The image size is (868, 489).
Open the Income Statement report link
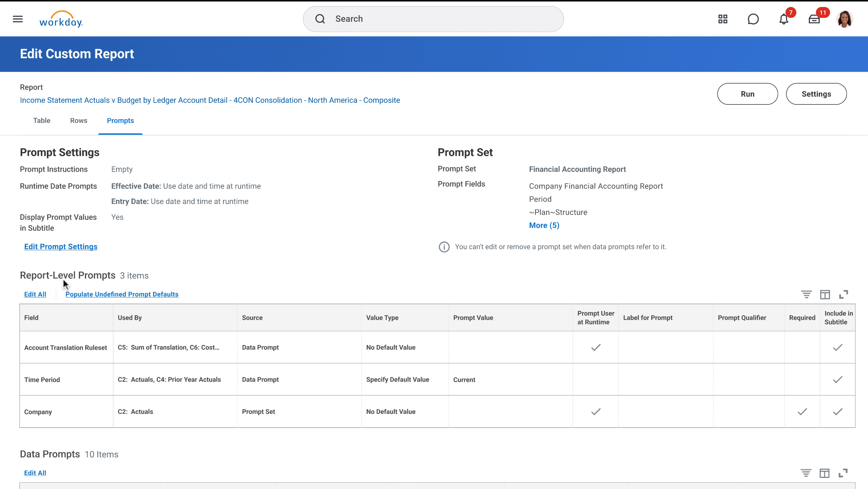coord(210,100)
